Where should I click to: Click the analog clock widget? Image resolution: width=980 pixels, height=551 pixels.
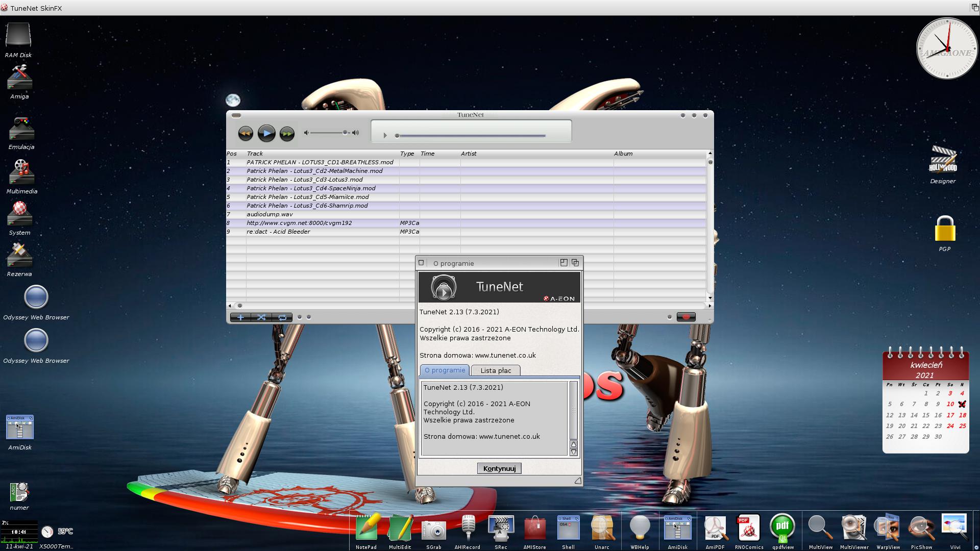947,48
